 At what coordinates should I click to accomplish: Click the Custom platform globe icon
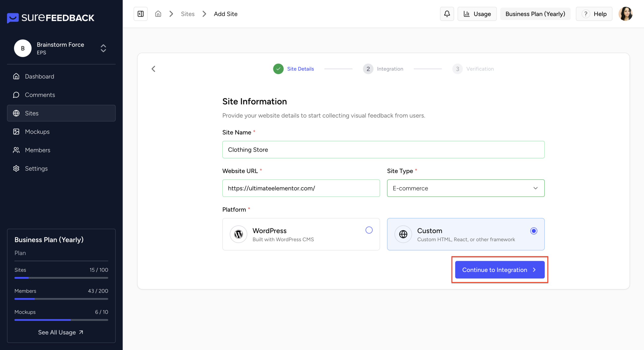tap(403, 234)
